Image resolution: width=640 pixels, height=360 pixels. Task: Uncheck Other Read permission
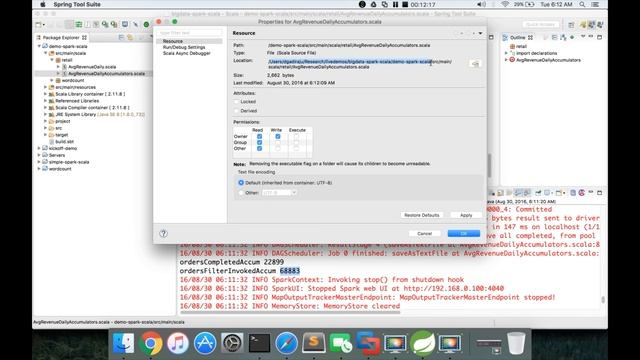click(x=259, y=149)
